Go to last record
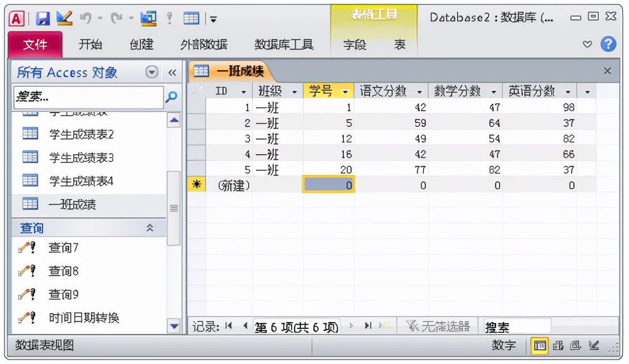The width and height of the screenshot is (629, 364). pos(368,326)
